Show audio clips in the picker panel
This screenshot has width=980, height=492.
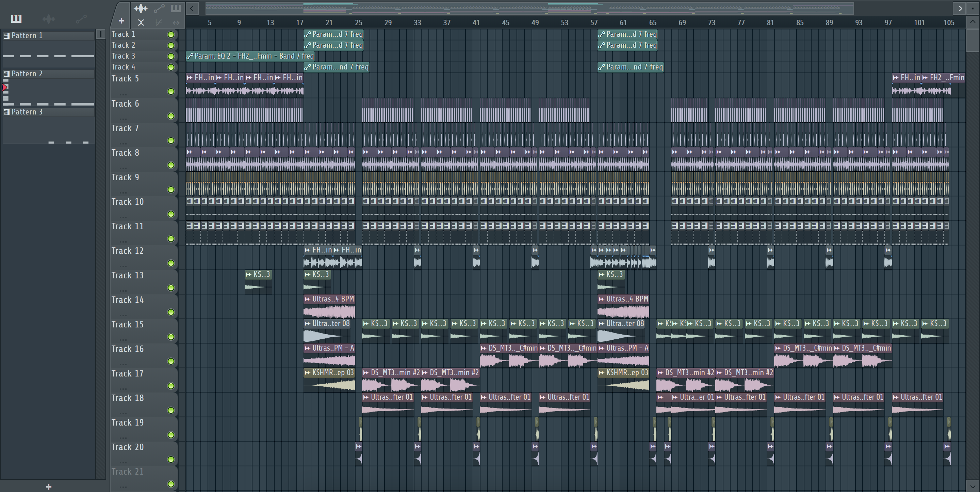coord(49,19)
